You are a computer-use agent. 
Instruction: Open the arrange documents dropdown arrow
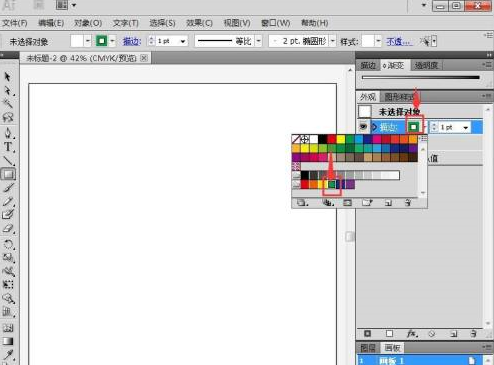(x=74, y=5)
